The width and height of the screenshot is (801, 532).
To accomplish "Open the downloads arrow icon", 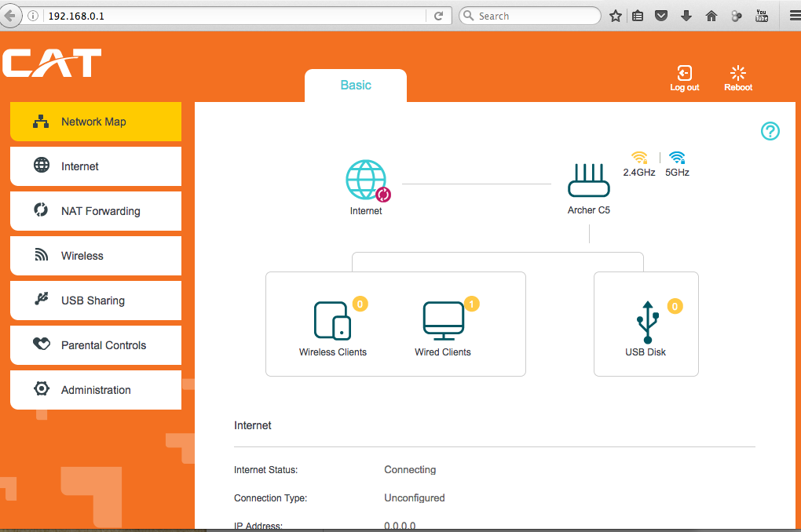I will point(686,16).
